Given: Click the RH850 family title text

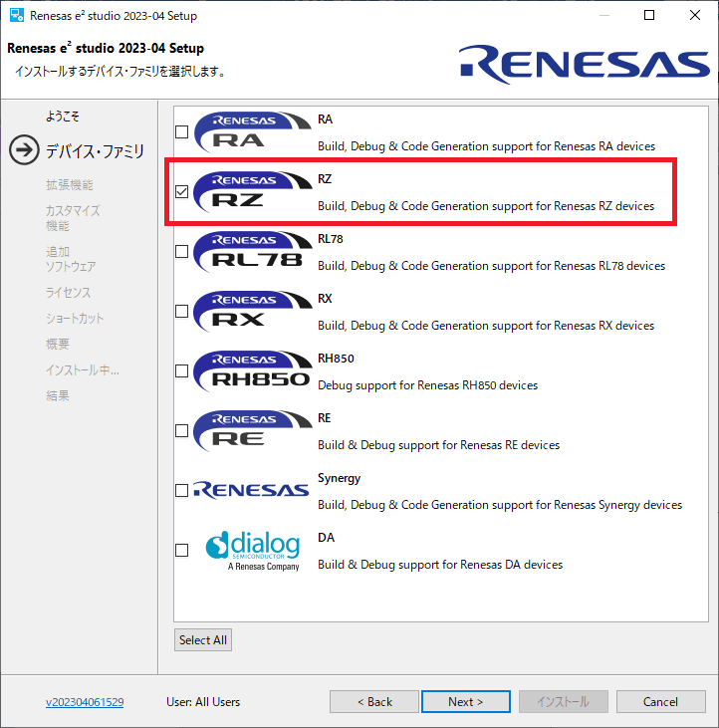Looking at the screenshot, I should [x=336, y=359].
